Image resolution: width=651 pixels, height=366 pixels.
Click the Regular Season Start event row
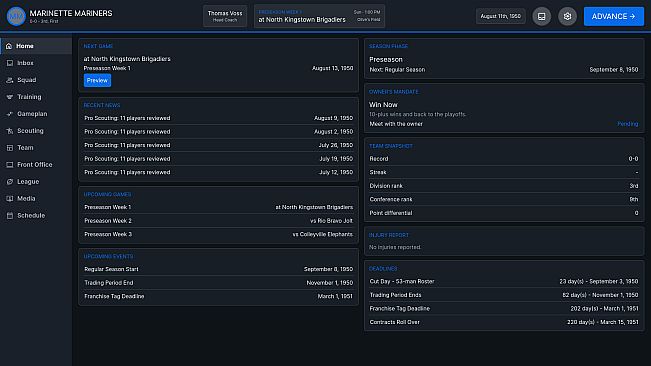218,269
